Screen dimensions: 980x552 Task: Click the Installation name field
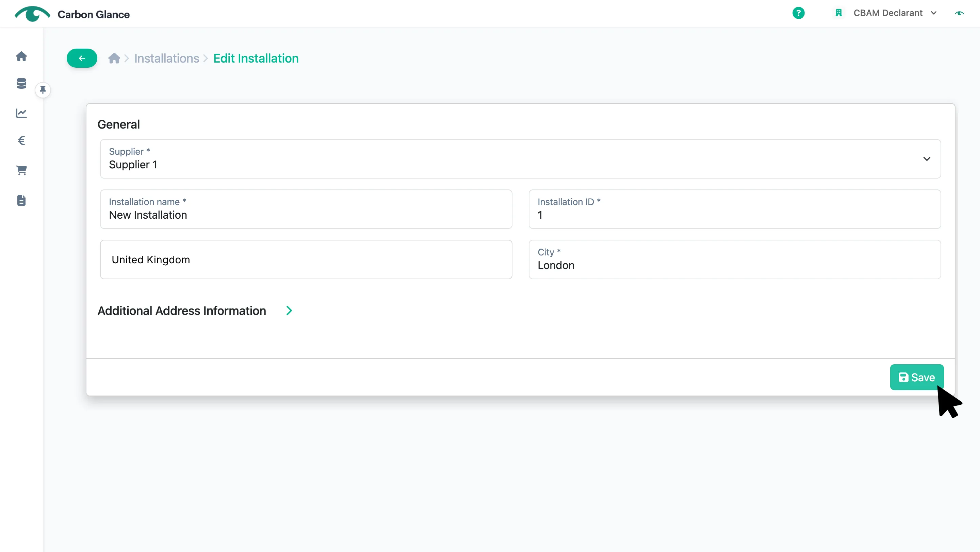pyautogui.click(x=306, y=209)
